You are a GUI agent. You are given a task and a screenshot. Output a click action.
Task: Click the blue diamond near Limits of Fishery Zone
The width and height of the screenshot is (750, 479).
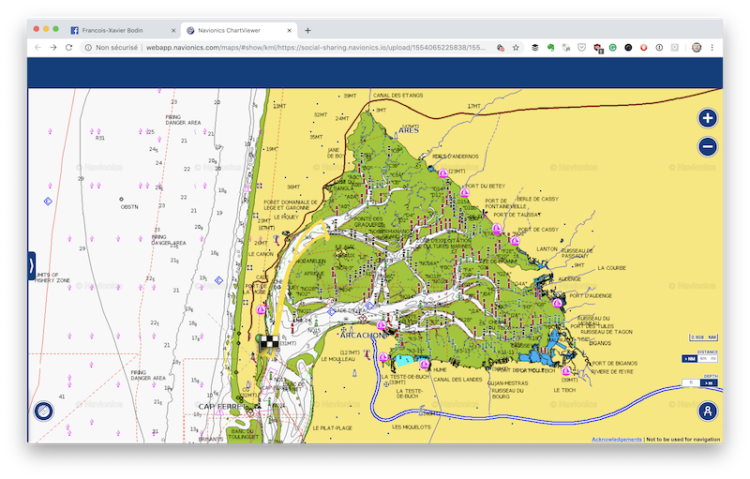pyautogui.click(x=219, y=280)
